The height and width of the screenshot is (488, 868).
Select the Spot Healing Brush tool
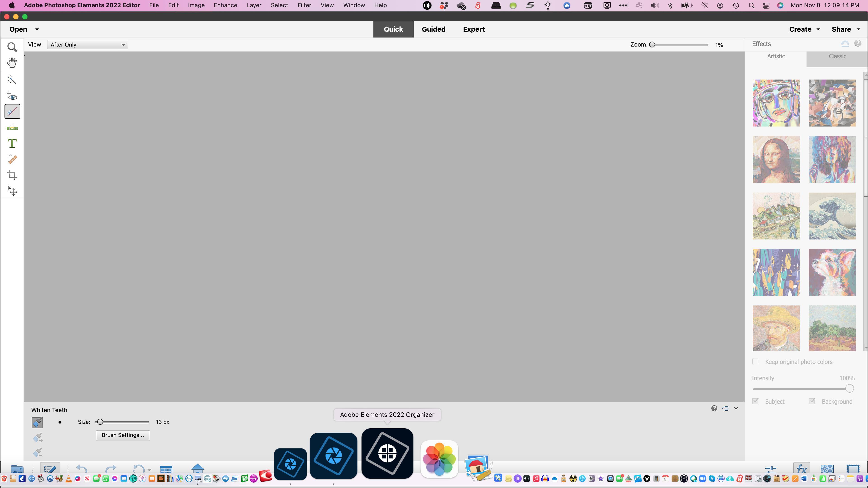(12, 159)
